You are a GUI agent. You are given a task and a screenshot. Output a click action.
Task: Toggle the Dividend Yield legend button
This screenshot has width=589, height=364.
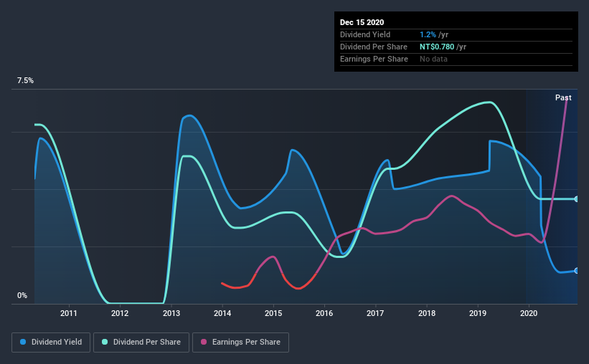[x=51, y=343]
